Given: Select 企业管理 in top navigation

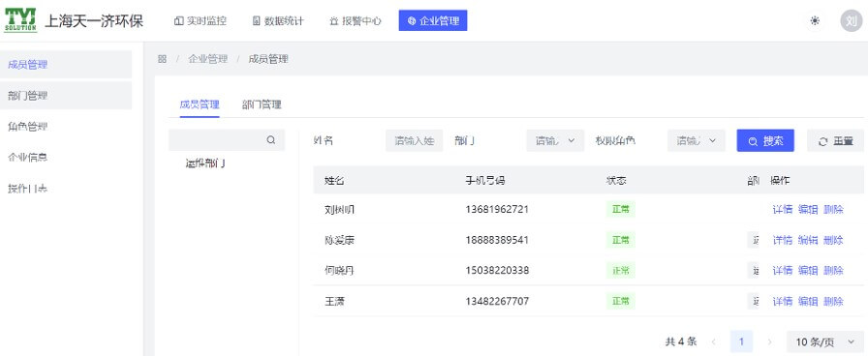Looking at the screenshot, I should point(433,21).
